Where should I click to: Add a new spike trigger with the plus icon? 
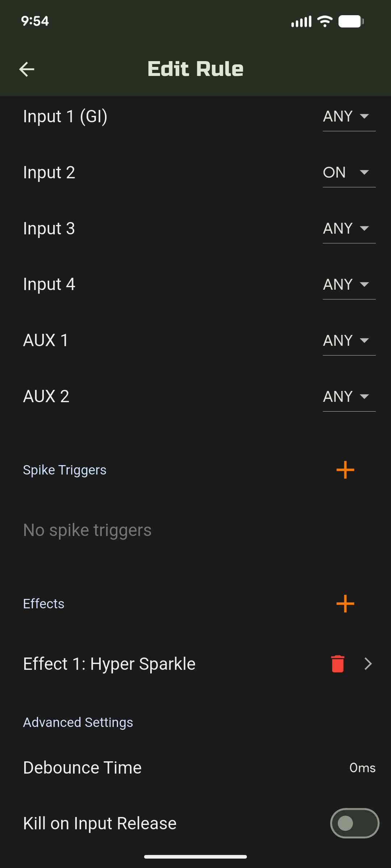[x=345, y=470]
